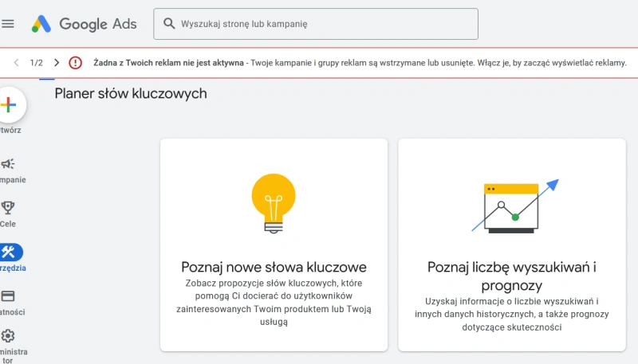Click the sidebar label under the plus button
638x364 pixels.
tap(10, 130)
